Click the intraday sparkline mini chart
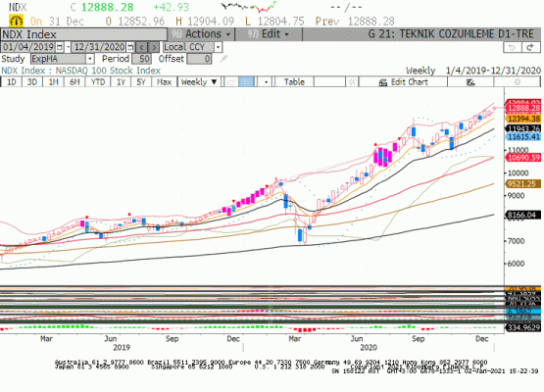 [249, 7]
